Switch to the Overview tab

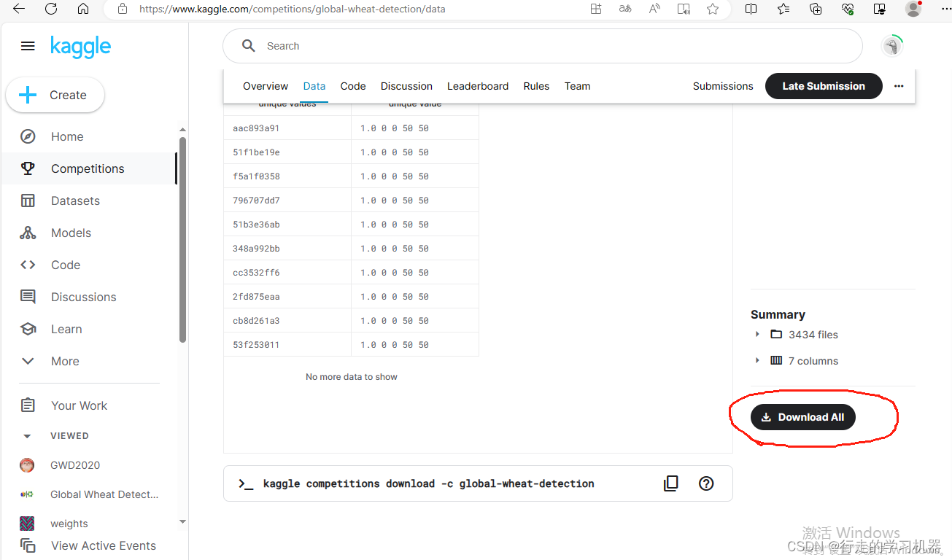pos(265,86)
